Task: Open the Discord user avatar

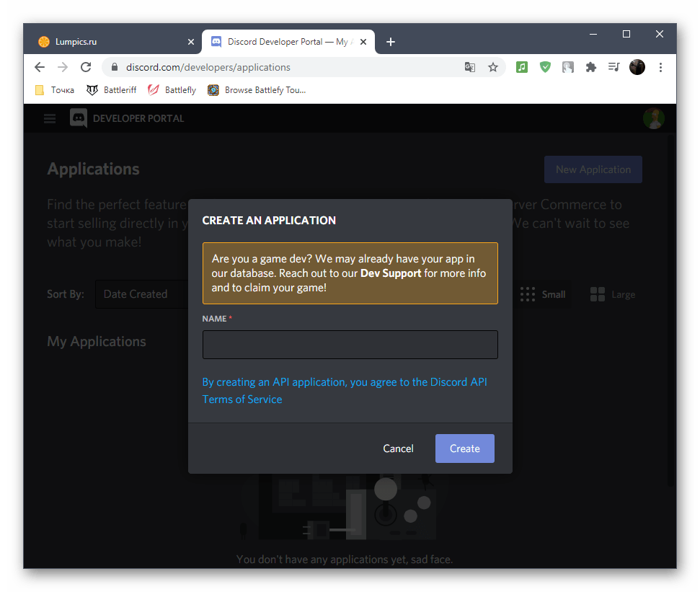Action: tap(654, 118)
